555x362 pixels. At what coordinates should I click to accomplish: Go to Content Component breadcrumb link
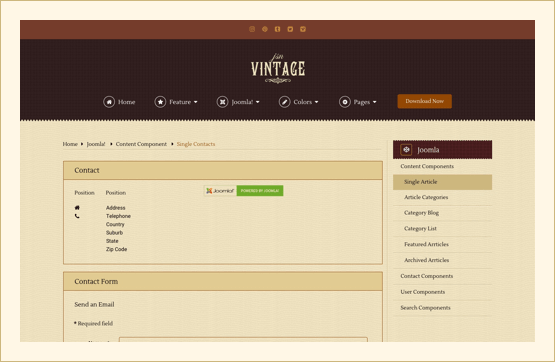141,144
